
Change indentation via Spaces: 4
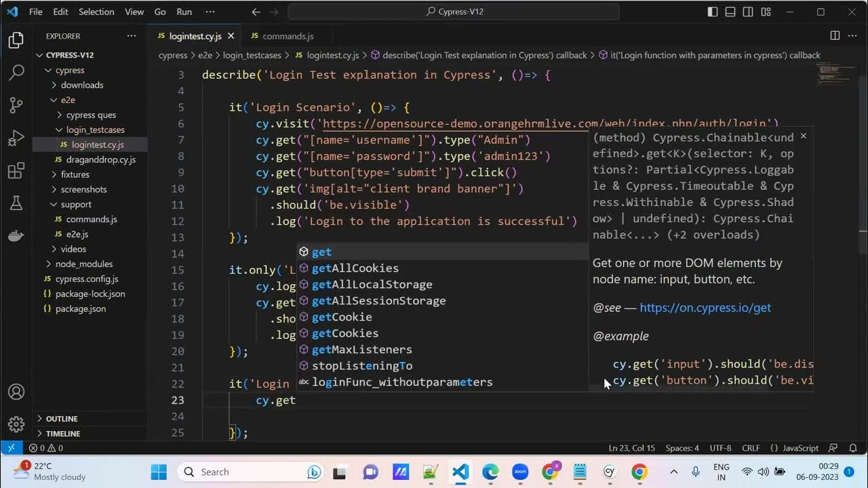tap(682, 448)
